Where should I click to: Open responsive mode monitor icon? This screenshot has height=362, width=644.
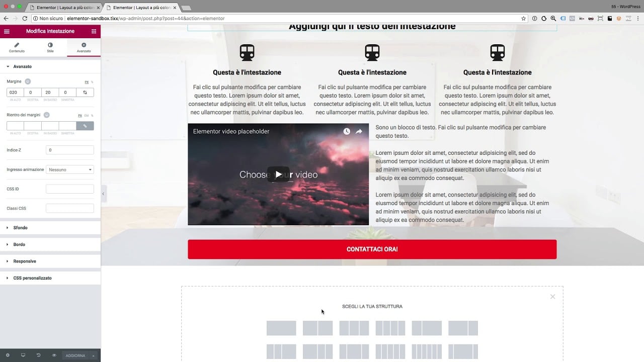[23, 355]
